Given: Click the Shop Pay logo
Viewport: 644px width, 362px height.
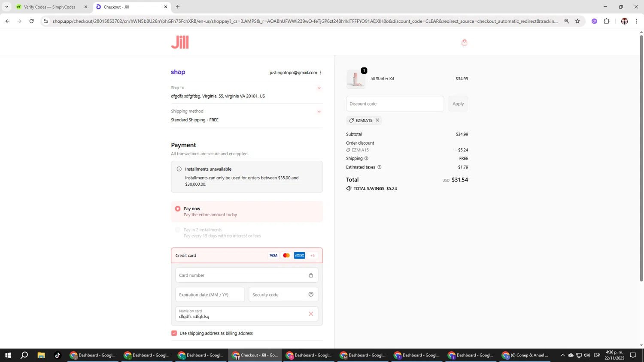Looking at the screenshot, I should coord(178,72).
